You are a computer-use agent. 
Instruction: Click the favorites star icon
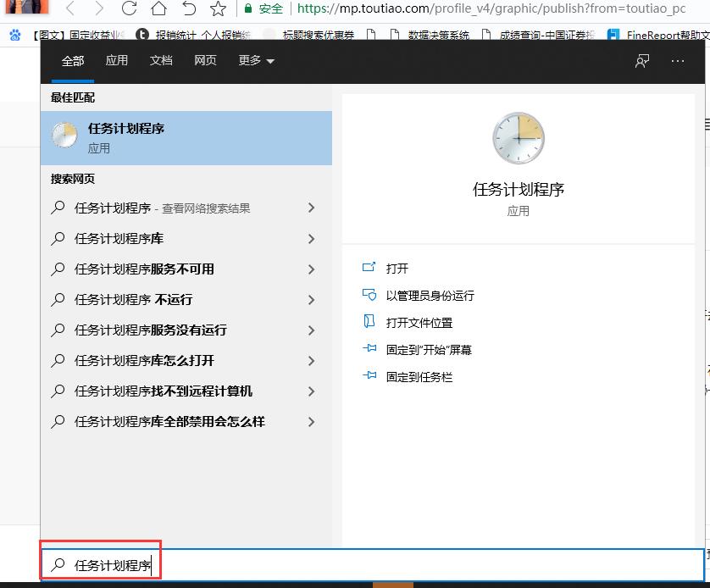click(217, 8)
